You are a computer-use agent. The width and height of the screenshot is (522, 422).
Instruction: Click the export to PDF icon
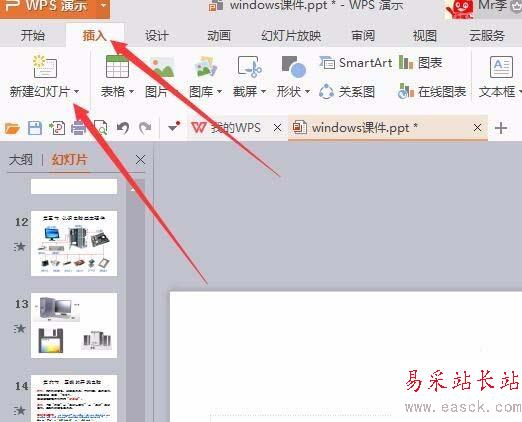point(57,128)
